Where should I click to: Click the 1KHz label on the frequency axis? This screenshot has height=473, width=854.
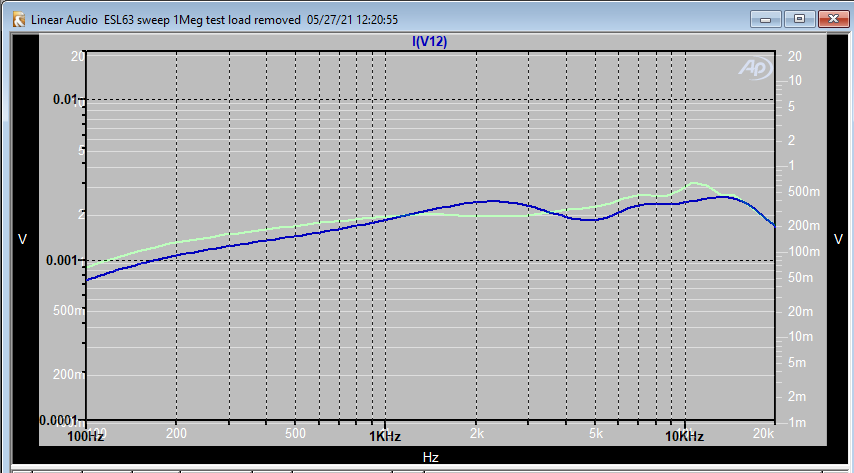tap(385, 436)
